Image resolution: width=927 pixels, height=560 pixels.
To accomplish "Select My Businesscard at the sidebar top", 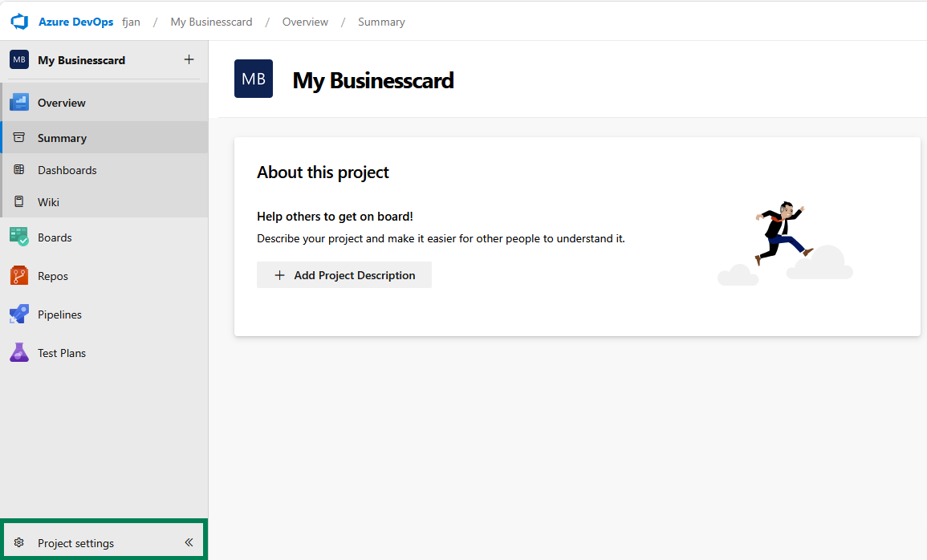I will tap(81, 59).
